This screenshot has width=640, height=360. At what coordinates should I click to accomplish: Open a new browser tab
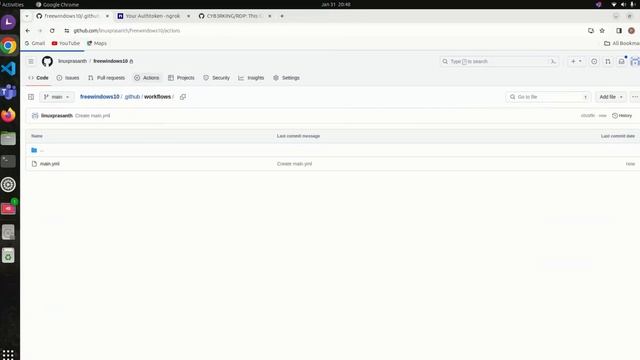[282, 16]
